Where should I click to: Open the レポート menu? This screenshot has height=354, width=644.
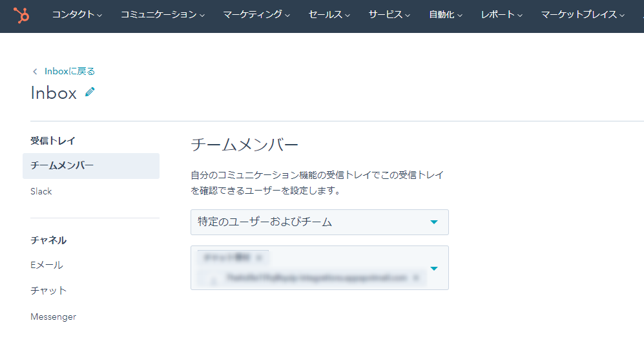[x=501, y=15]
